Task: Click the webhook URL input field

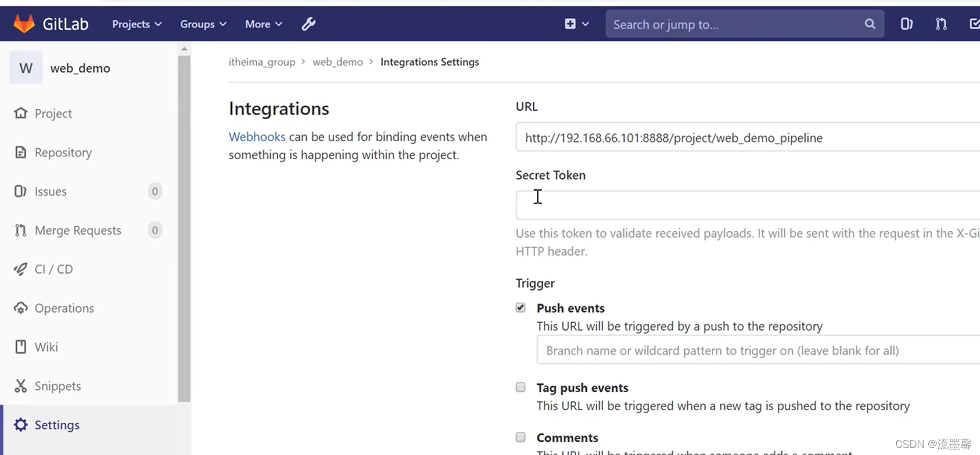Action: click(748, 137)
